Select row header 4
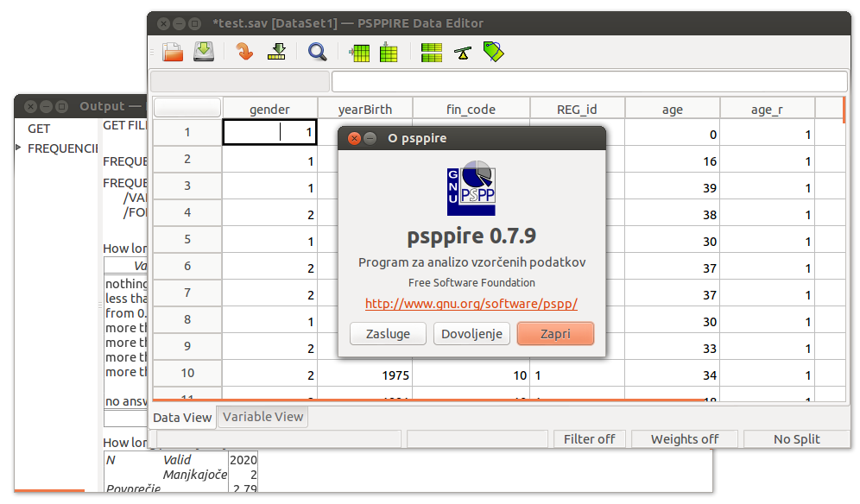Image resolution: width=860 pixels, height=504 pixels. pyautogui.click(x=187, y=212)
